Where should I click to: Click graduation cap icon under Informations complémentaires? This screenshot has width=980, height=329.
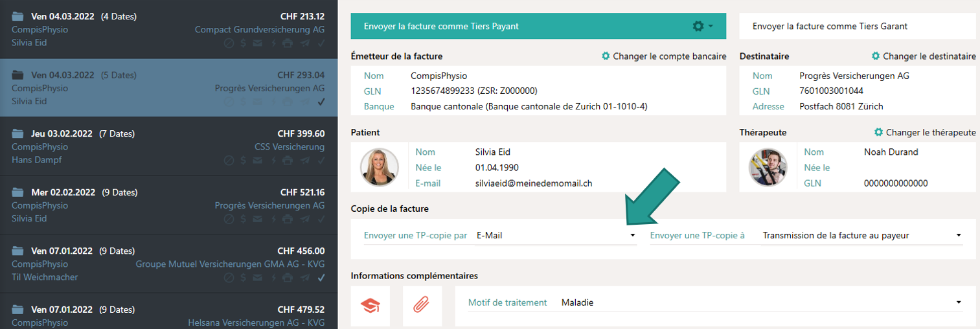[x=370, y=306]
